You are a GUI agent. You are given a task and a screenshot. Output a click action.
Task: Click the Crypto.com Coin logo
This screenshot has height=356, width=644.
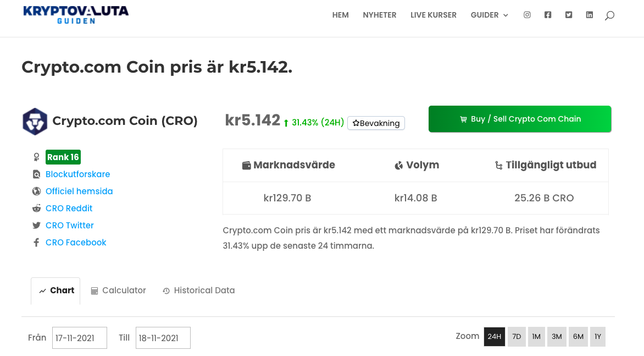[35, 122]
